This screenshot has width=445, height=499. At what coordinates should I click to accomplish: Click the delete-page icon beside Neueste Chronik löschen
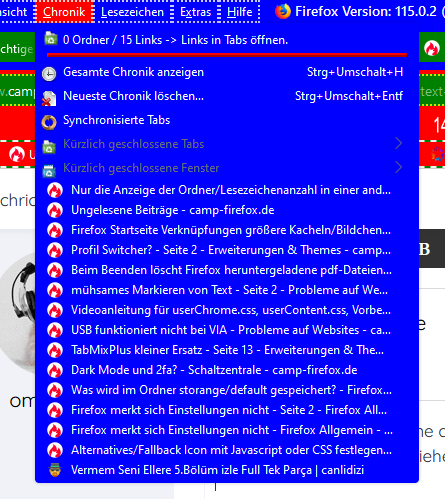coord(49,98)
